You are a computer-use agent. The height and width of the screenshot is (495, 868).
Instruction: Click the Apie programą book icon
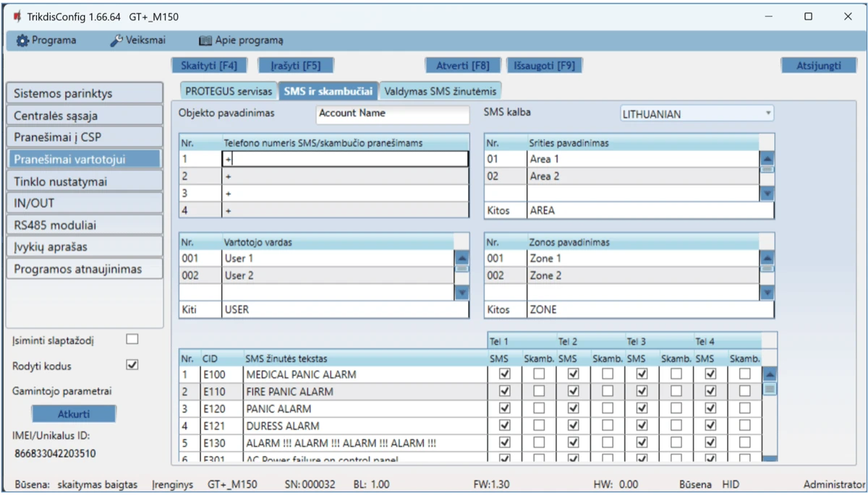[205, 41]
